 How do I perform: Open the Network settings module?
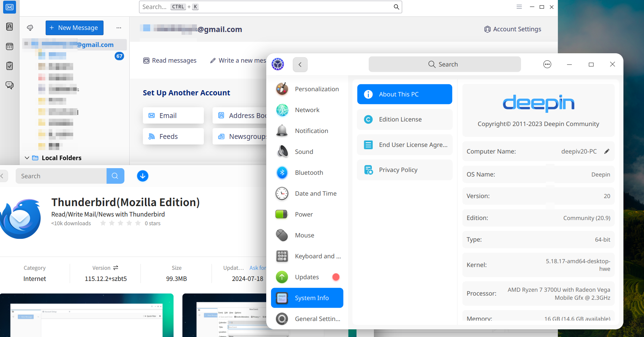(x=307, y=110)
